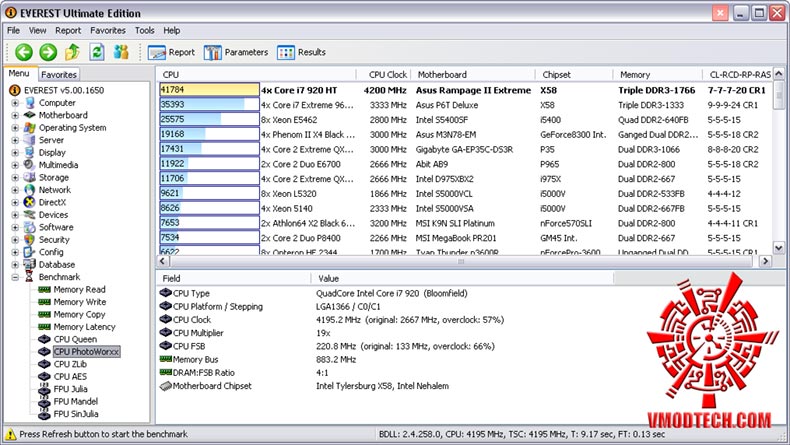This screenshot has height=445, width=790.
Task: Open the Help menu
Action: (x=172, y=30)
